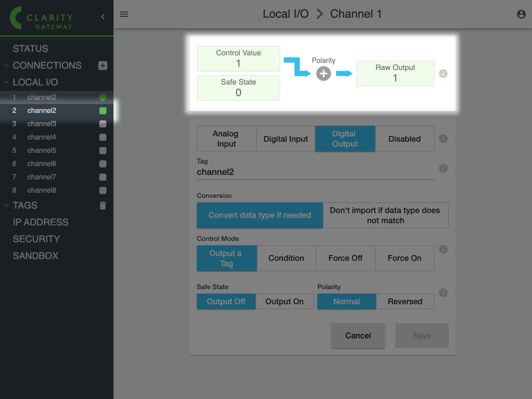Show info for Control Mode options

click(443, 249)
